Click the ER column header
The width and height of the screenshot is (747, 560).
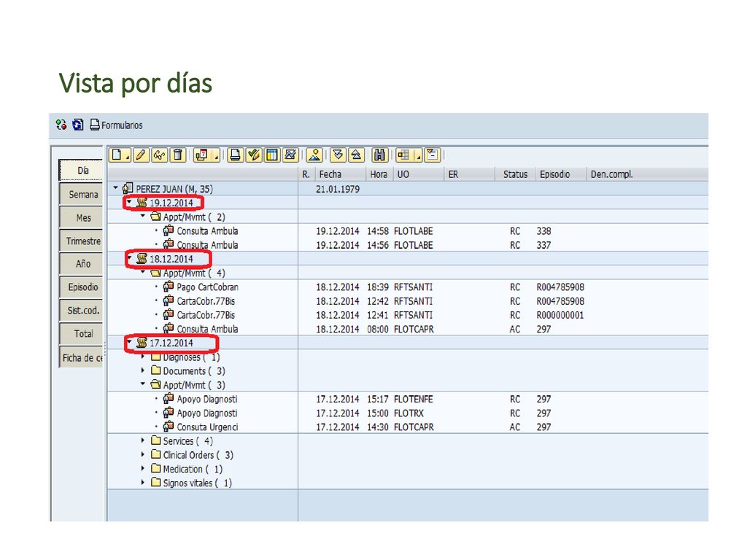[x=470, y=174]
